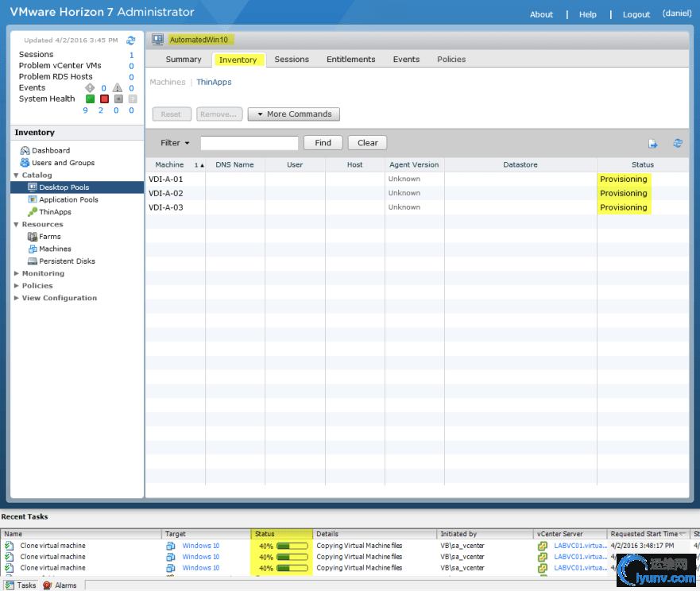Open the Sessions tab
700x591 pixels.
coord(292,60)
